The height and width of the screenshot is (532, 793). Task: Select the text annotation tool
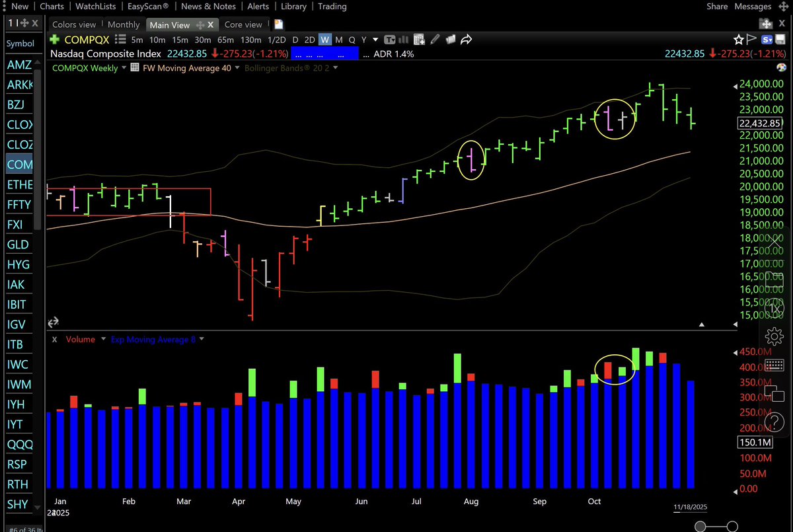coord(391,39)
